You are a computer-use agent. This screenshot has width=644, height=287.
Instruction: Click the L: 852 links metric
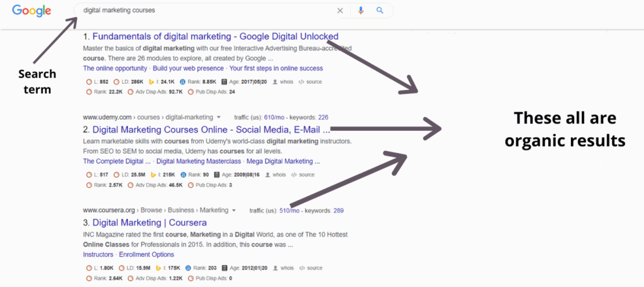coord(97,82)
